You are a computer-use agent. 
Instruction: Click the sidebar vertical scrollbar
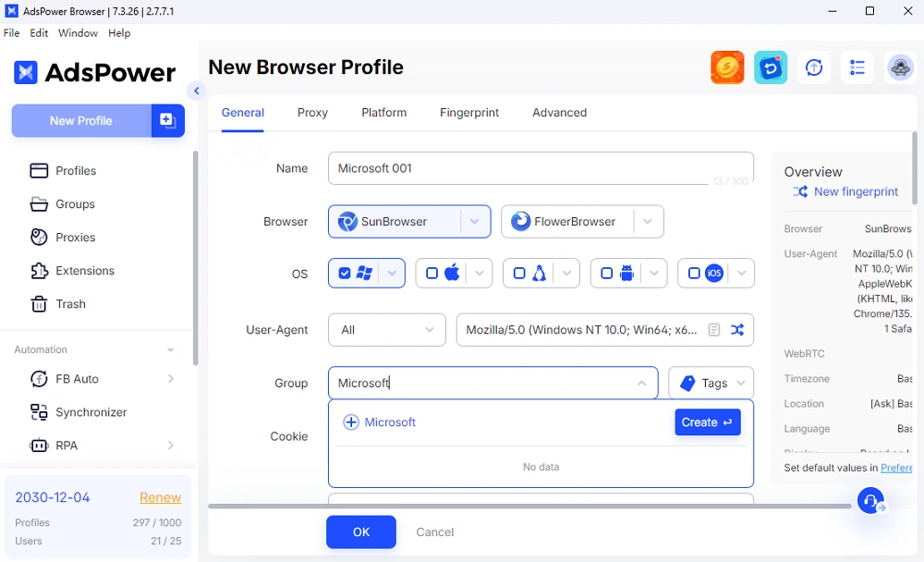(195, 258)
